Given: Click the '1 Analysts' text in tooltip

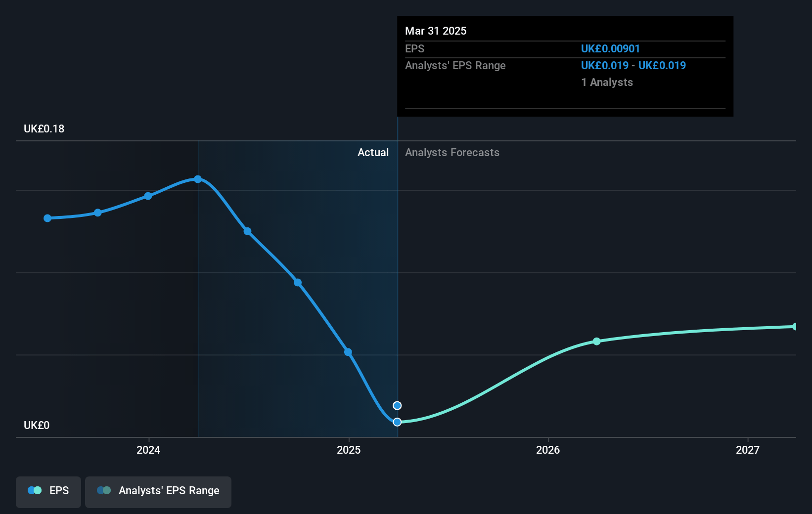Looking at the screenshot, I should (x=607, y=83).
